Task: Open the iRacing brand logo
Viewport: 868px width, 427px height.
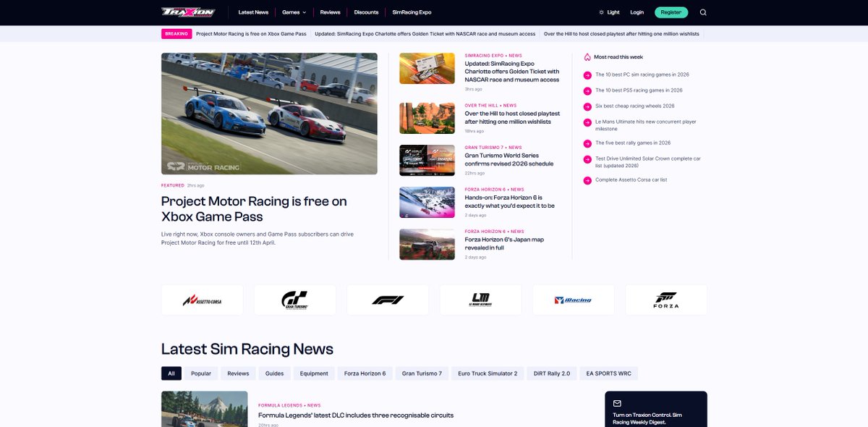Action: pyautogui.click(x=573, y=299)
